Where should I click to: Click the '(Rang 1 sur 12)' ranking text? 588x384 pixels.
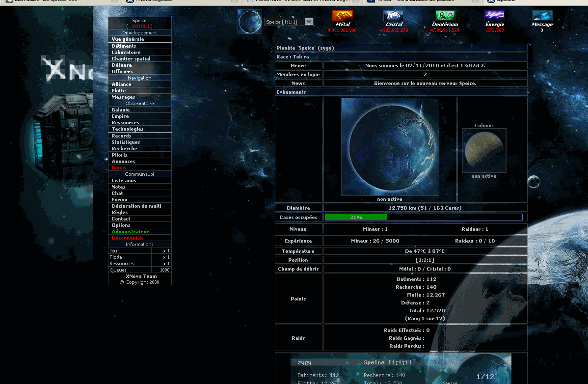pyautogui.click(x=425, y=318)
